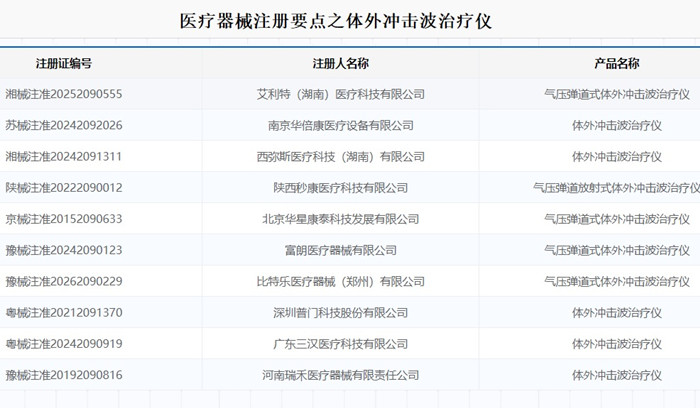700x408 pixels.
Task: Click registrant 河南瑞禾医疗器械有限责任公司
Action: 341,375
